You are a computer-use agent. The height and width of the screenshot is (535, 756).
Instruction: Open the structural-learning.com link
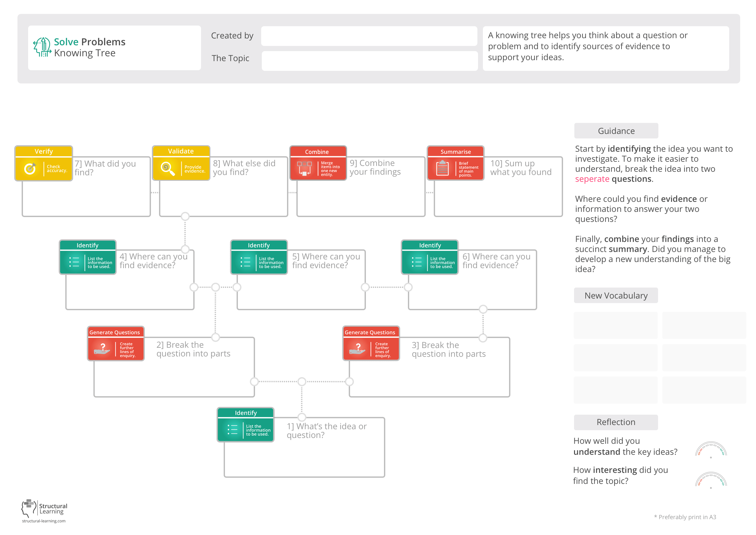click(43, 521)
